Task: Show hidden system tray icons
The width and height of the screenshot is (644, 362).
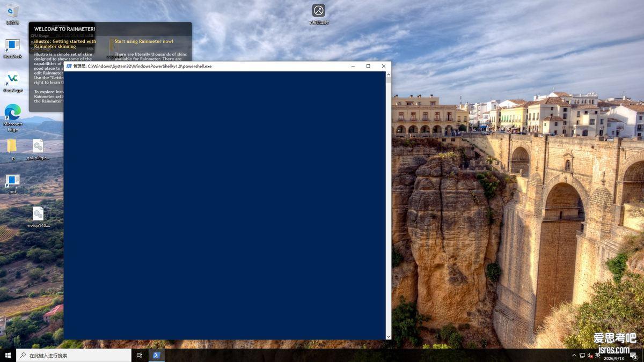Action: point(574,355)
